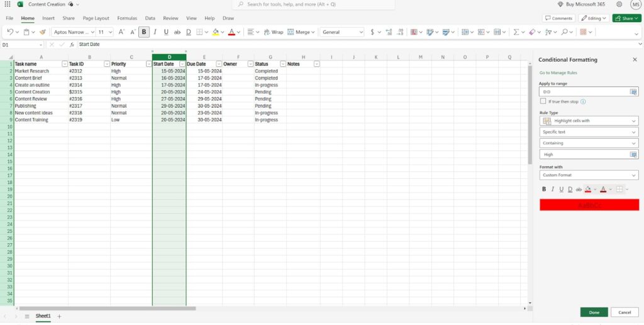Screen dimensions: 644x325
Task: Expand the Highlight cells with dropdown
Action: point(589,121)
